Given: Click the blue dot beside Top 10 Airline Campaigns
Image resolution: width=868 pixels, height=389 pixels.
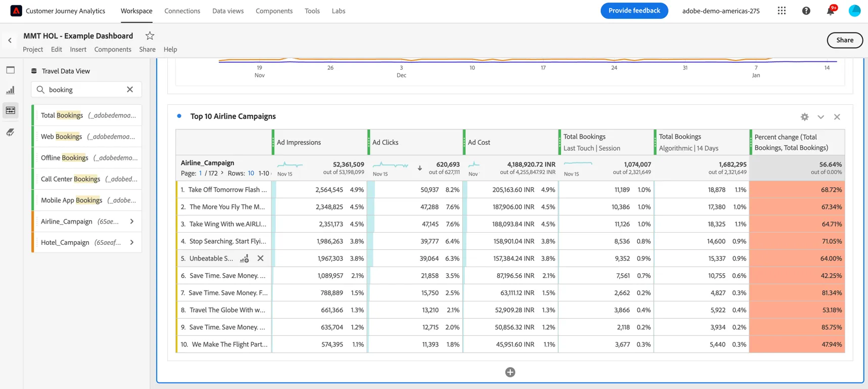Looking at the screenshot, I should (179, 116).
